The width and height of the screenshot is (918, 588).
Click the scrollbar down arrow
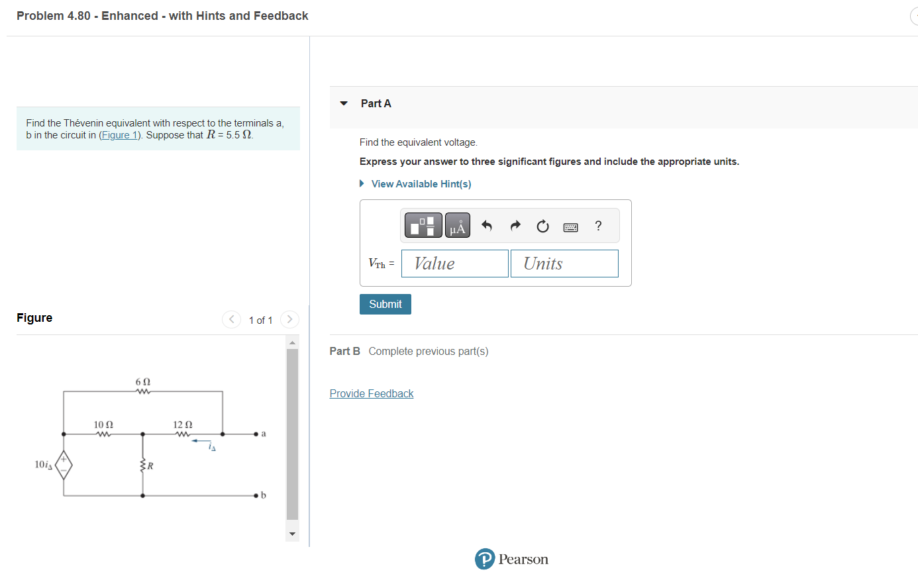point(292,533)
